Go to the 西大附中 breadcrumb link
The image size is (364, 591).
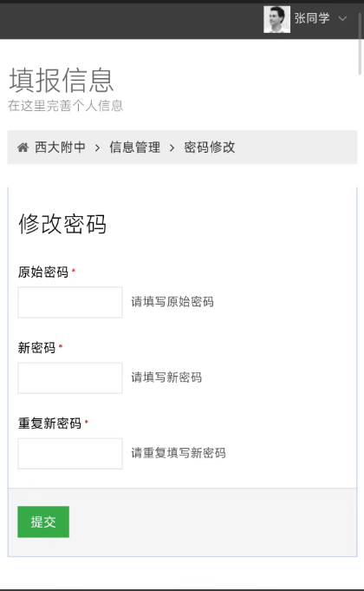tap(60, 148)
